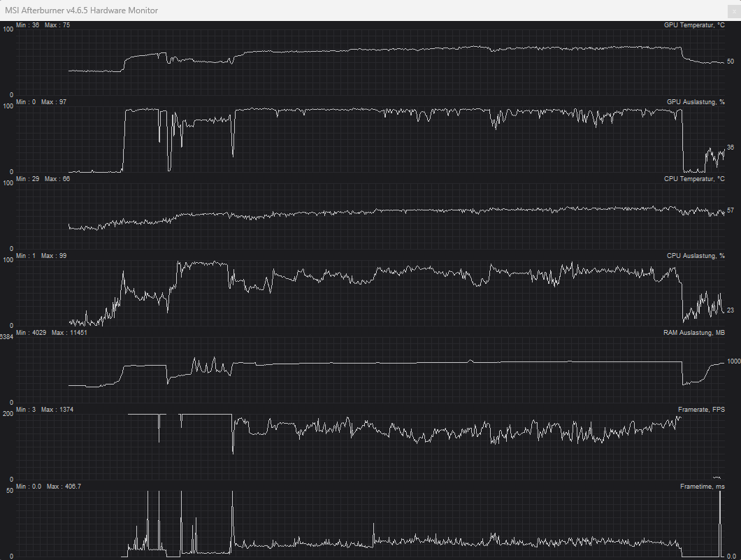741x560 pixels.
Task: Select the 'Frametime, ms' graph label
Action: 703,487
